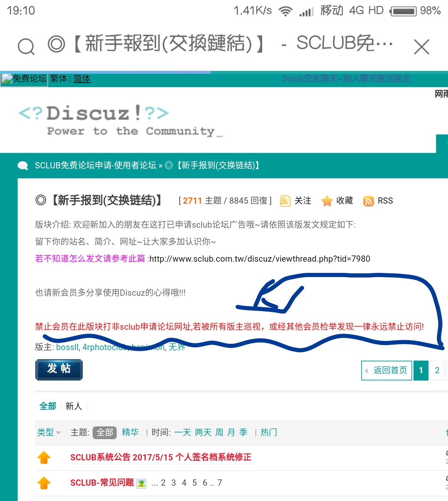Filter threads by 周

pos(219,433)
